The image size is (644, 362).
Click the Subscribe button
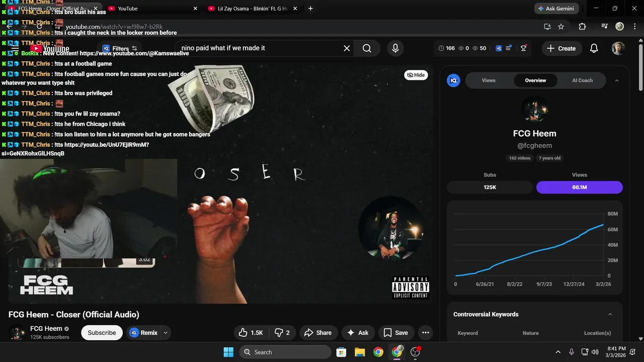pyautogui.click(x=102, y=332)
